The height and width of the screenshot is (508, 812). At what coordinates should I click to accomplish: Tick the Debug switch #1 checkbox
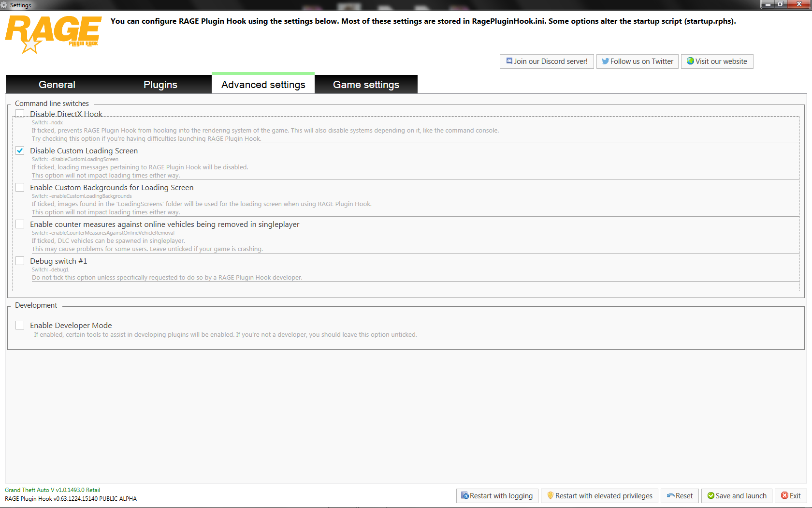point(20,261)
